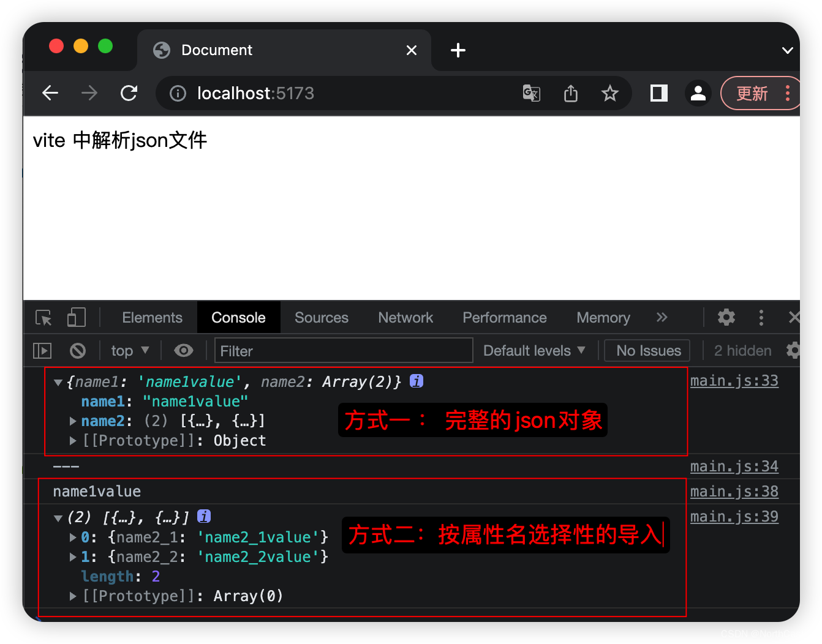Focus the console Filter field
The width and height of the screenshot is (822, 644).
(x=344, y=351)
